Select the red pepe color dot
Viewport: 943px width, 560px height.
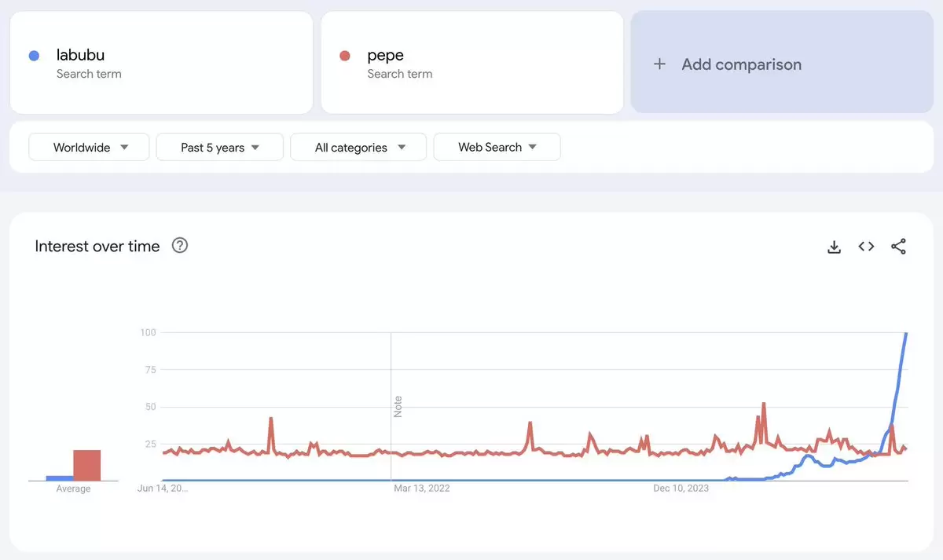pyautogui.click(x=344, y=56)
